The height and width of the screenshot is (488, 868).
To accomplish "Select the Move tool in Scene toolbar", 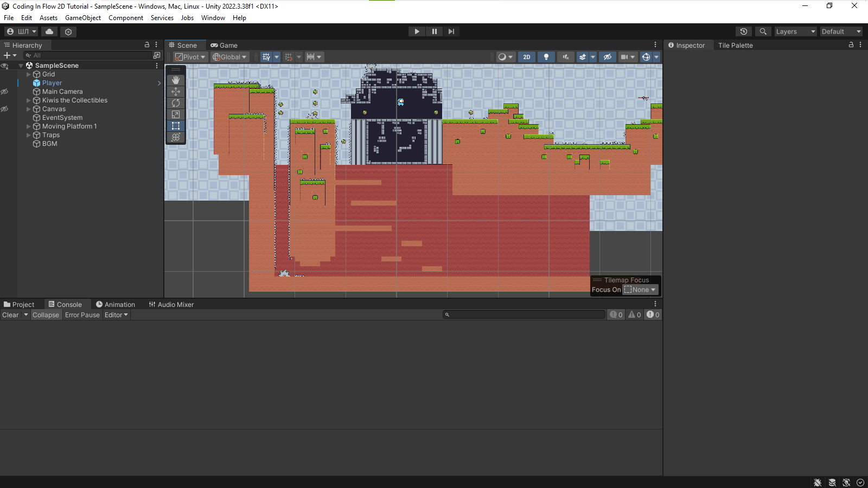I will (x=176, y=92).
